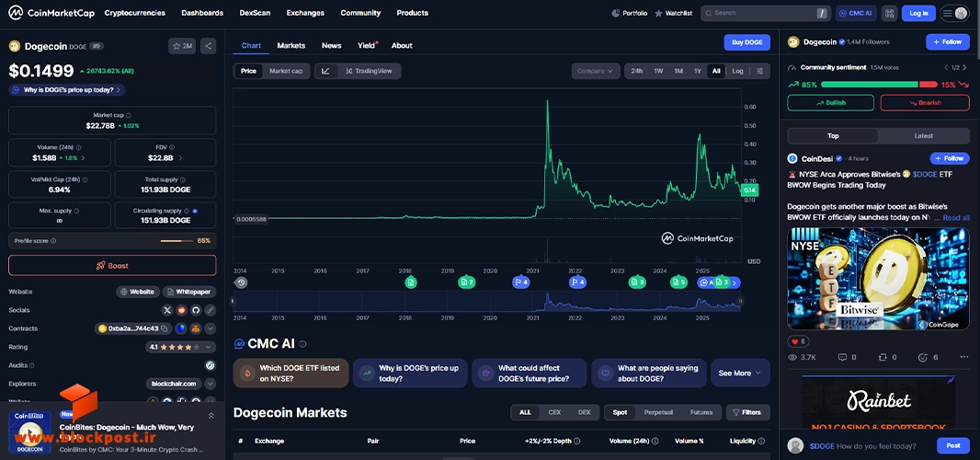Screen dimensions: 980x460
Task: Set chart range to 24h
Action: 637,71
